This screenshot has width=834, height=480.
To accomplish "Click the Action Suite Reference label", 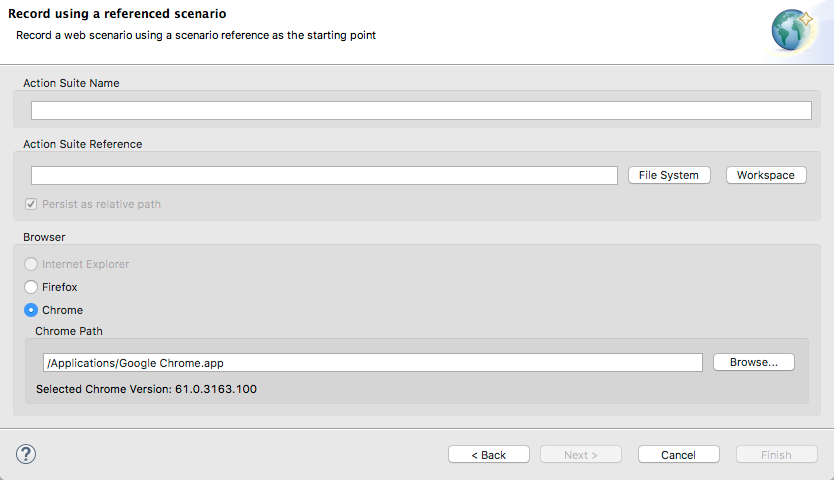I will pos(82,144).
